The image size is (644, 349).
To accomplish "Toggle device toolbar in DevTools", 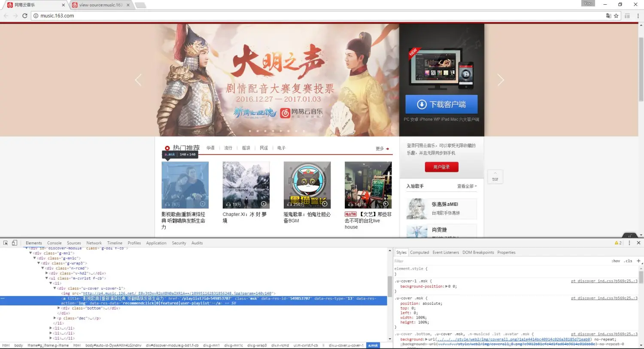I will tap(14, 243).
